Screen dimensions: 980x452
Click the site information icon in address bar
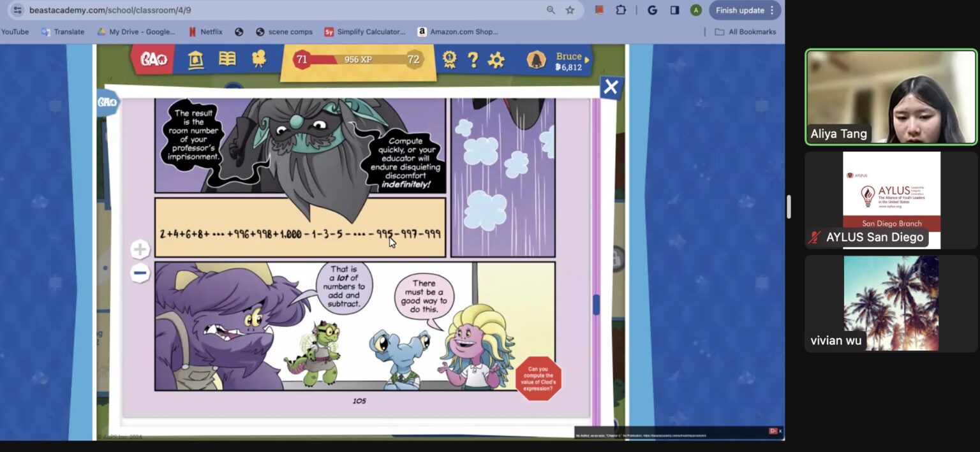click(x=17, y=10)
